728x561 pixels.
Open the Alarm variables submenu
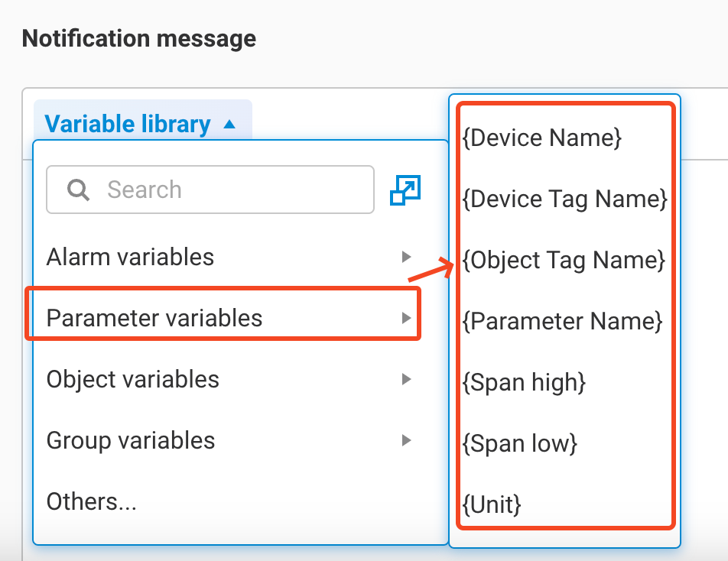click(x=130, y=257)
